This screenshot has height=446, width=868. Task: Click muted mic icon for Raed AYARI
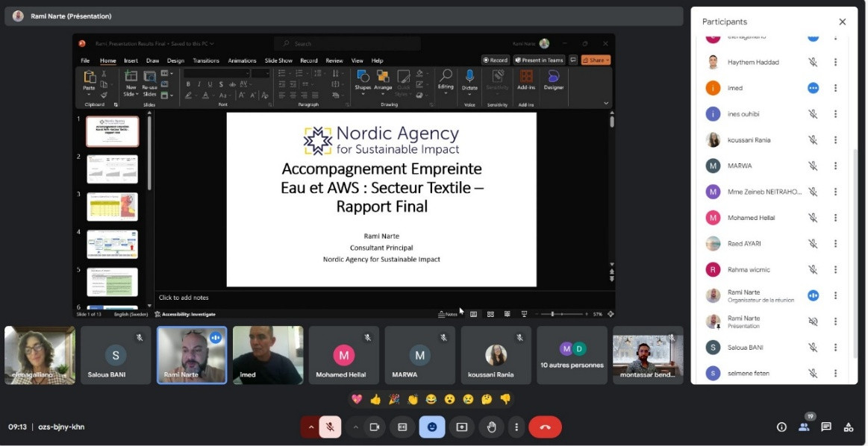pos(813,243)
